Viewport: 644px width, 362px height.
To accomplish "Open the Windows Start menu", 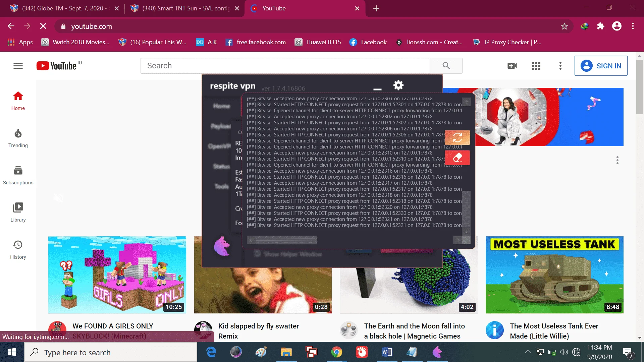I will coord(12,352).
